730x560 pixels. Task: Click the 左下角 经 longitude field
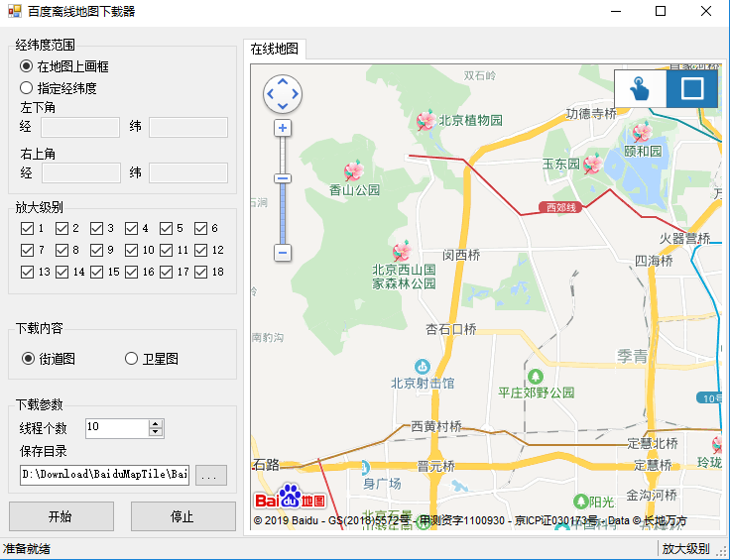point(80,128)
